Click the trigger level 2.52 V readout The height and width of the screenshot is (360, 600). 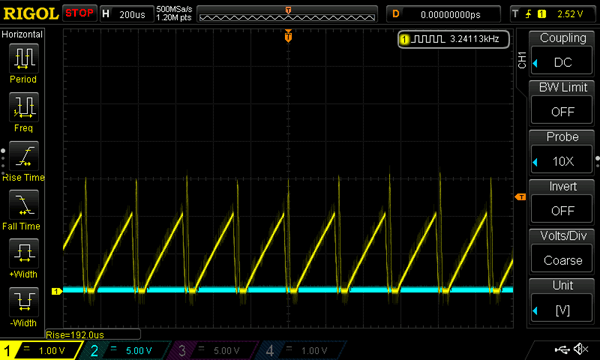point(570,14)
